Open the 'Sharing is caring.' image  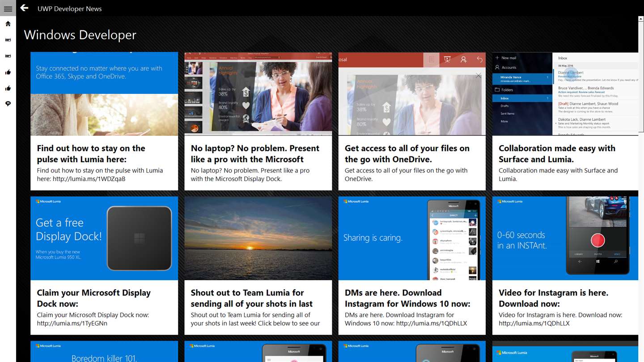(412, 238)
